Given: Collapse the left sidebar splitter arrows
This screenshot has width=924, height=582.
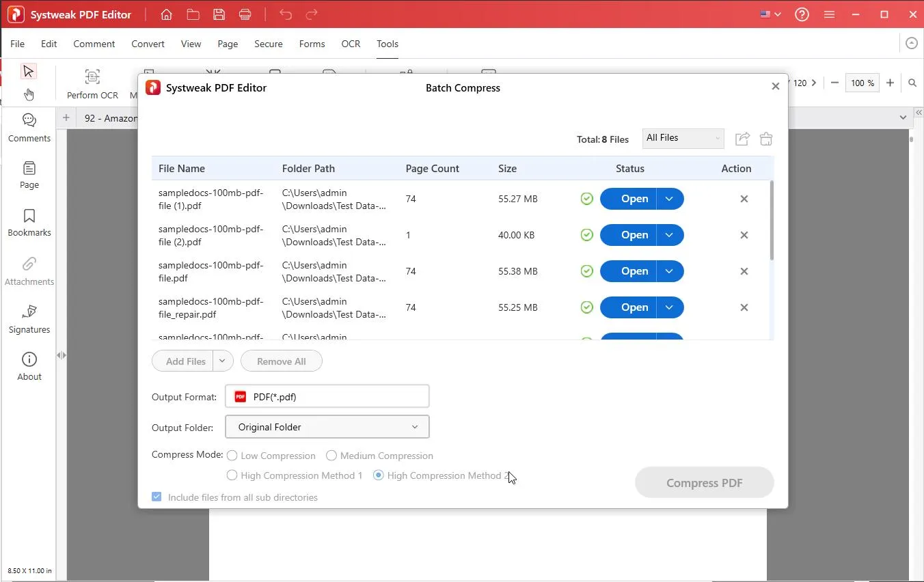Looking at the screenshot, I should [62, 355].
